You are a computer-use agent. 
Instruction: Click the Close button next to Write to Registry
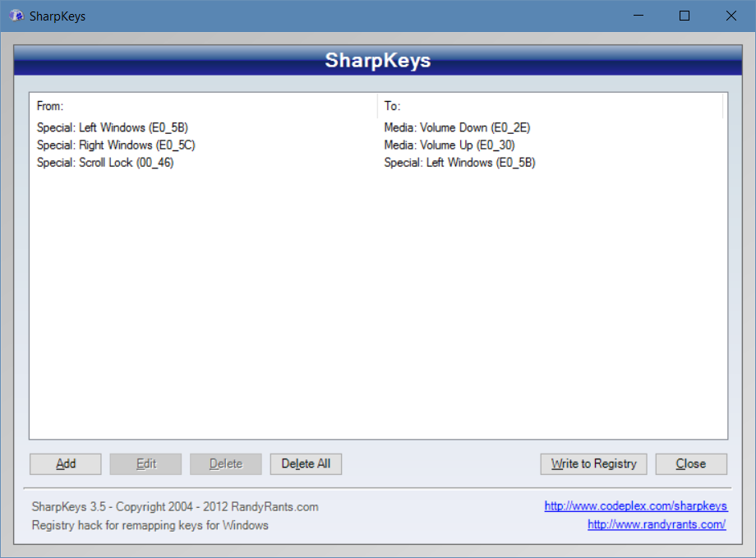(x=691, y=464)
